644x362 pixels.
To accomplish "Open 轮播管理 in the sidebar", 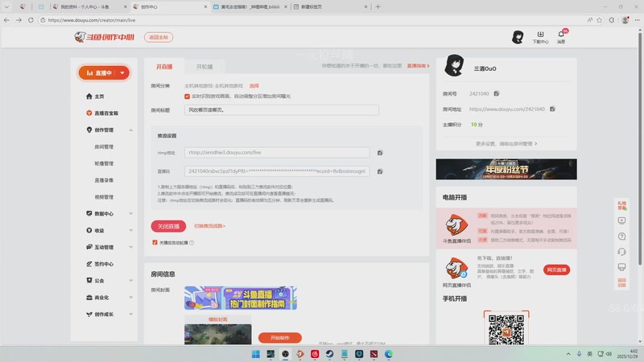I will click(104, 163).
